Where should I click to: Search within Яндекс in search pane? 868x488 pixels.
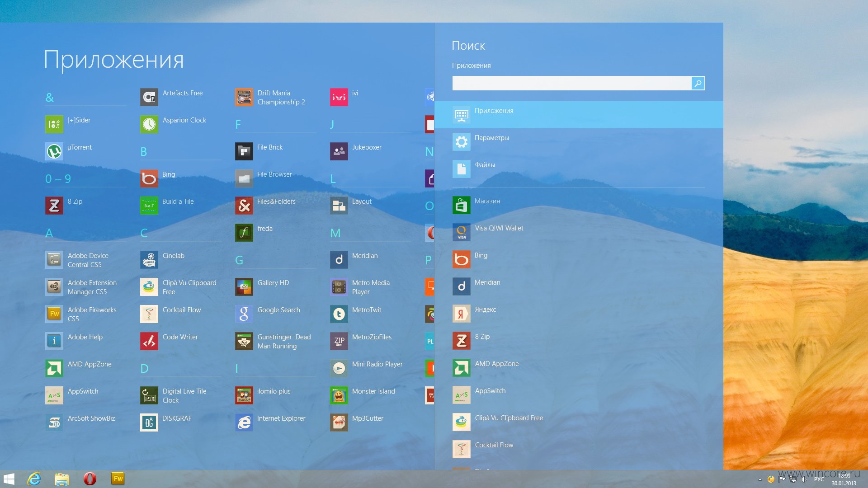pyautogui.click(x=579, y=314)
